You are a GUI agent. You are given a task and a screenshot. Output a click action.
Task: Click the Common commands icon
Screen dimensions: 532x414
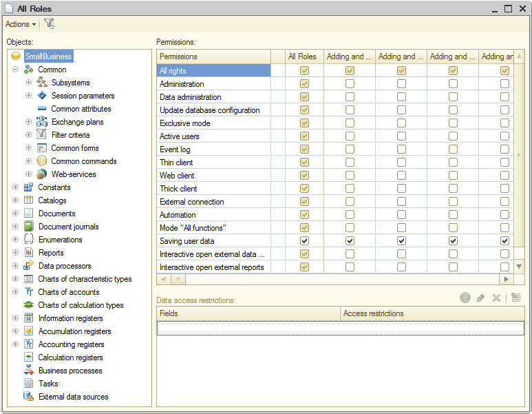[x=42, y=161]
